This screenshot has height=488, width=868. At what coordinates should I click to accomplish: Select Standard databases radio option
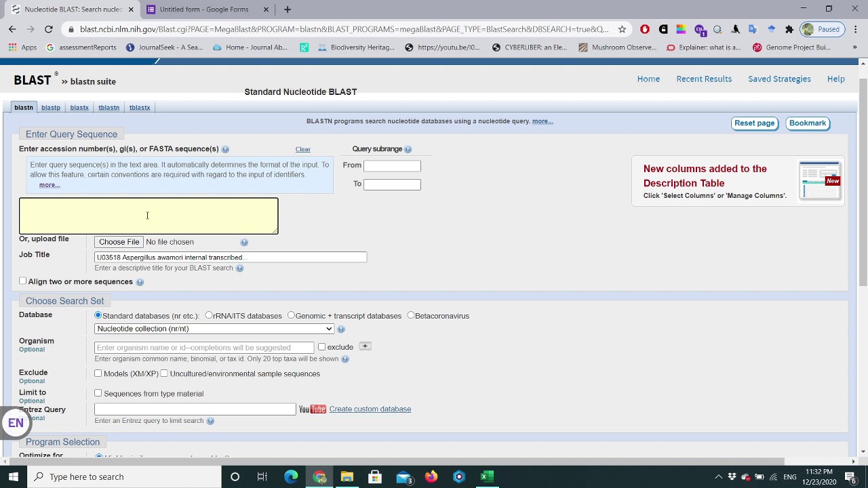pos(98,315)
